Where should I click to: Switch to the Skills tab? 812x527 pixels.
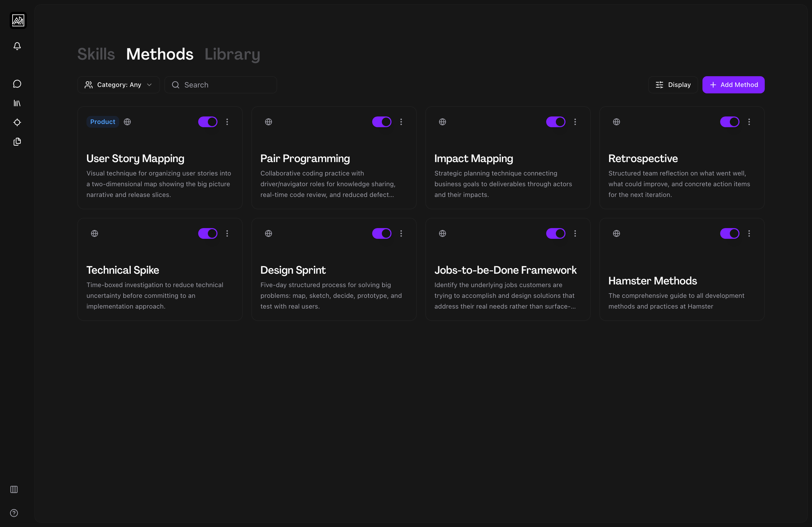tap(96, 54)
